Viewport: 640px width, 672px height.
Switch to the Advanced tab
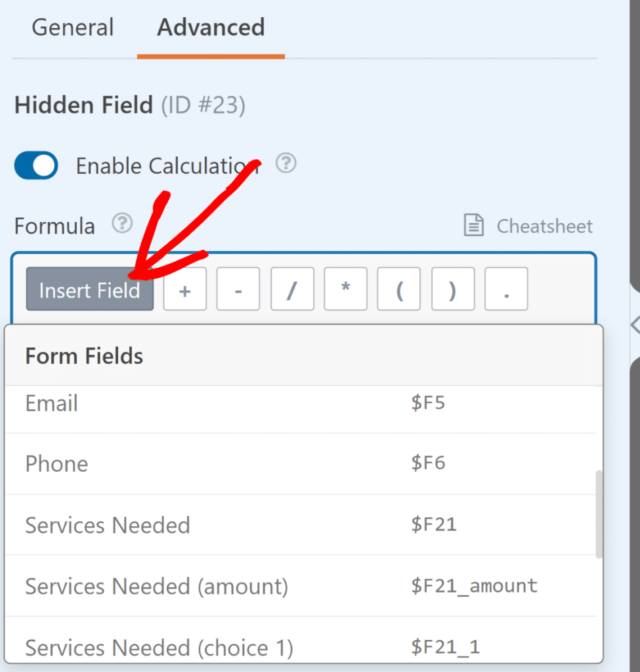[x=210, y=28]
